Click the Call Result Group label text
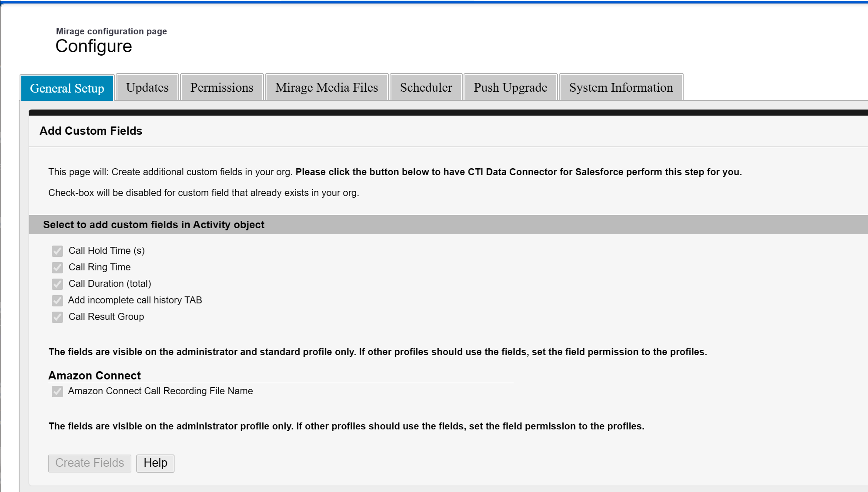This screenshot has height=492, width=868. pos(106,317)
